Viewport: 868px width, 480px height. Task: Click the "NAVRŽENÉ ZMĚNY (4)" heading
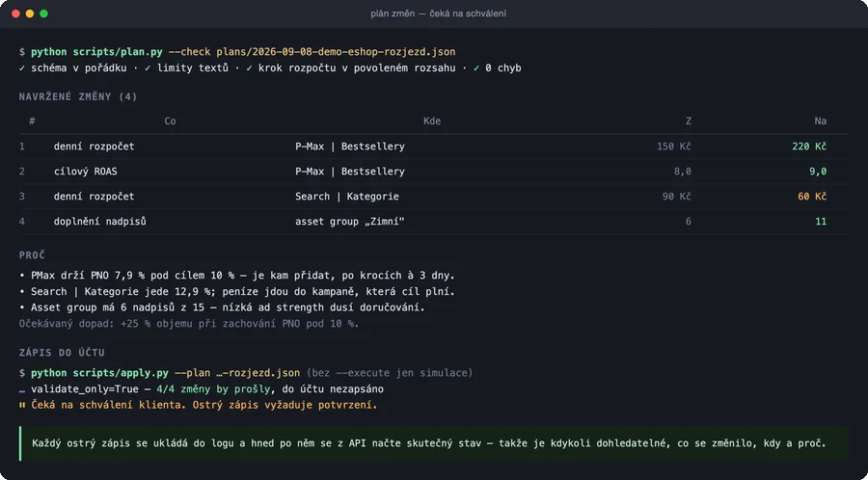[x=78, y=96]
